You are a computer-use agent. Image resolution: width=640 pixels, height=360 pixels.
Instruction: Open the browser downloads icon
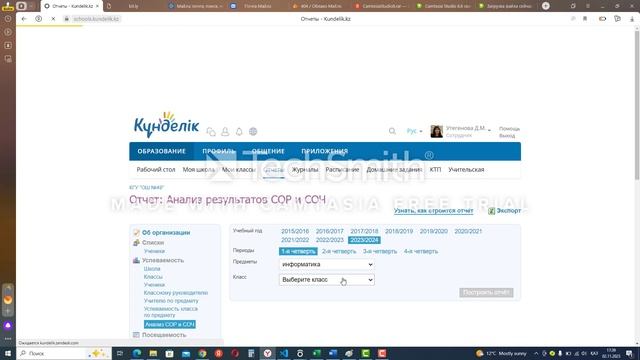pyautogui.click(x=632, y=19)
